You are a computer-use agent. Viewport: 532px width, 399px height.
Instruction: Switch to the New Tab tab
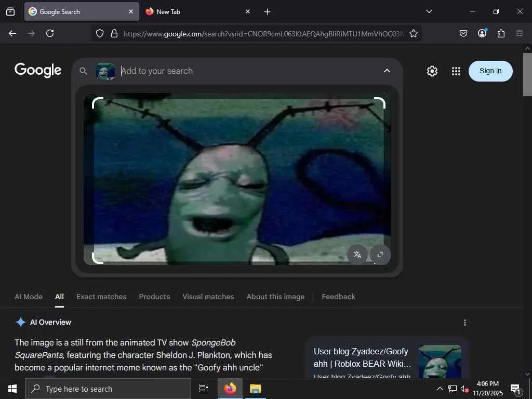pyautogui.click(x=198, y=11)
